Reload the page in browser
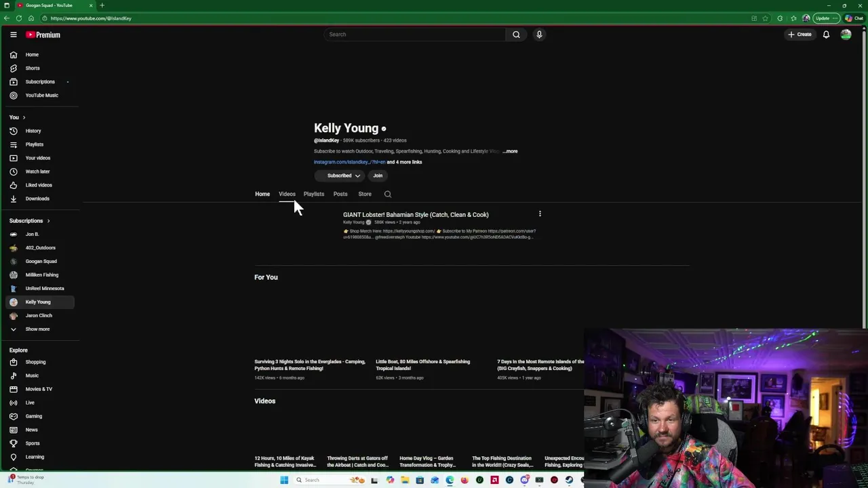The width and height of the screenshot is (868, 488). [19, 18]
